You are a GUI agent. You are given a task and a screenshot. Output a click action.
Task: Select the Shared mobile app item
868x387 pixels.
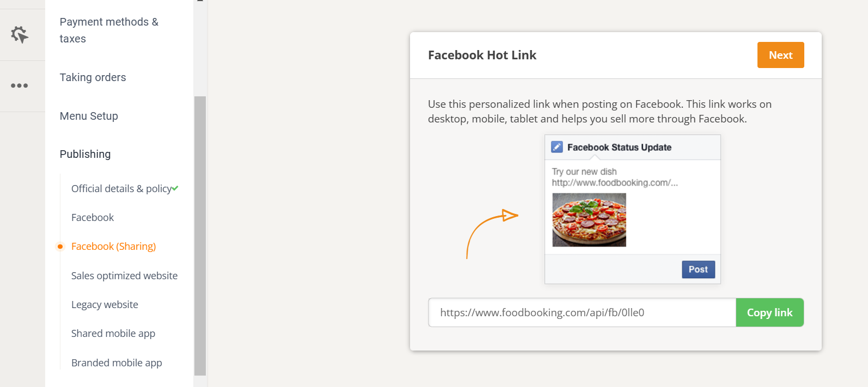point(113,333)
